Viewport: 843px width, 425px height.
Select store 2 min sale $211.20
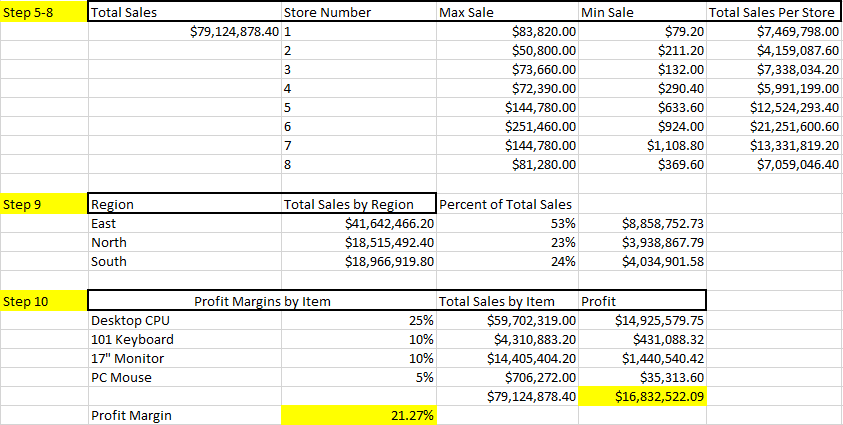[642, 51]
